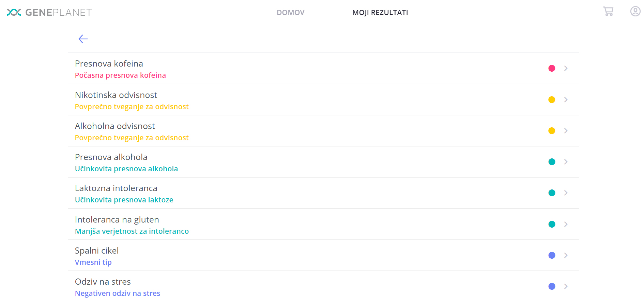
Task: Open the shopping cart icon
Action: pyautogui.click(x=608, y=11)
